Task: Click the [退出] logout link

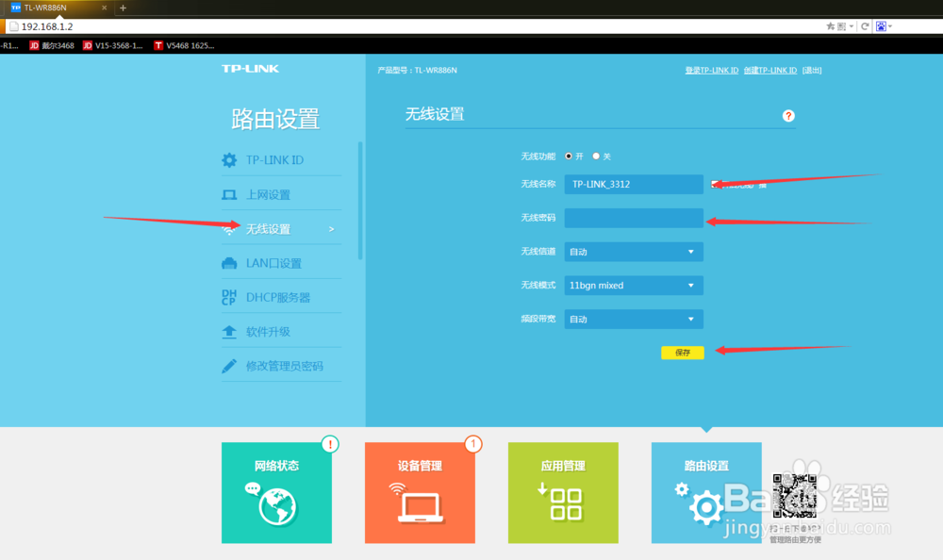Action: coord(812,71)
